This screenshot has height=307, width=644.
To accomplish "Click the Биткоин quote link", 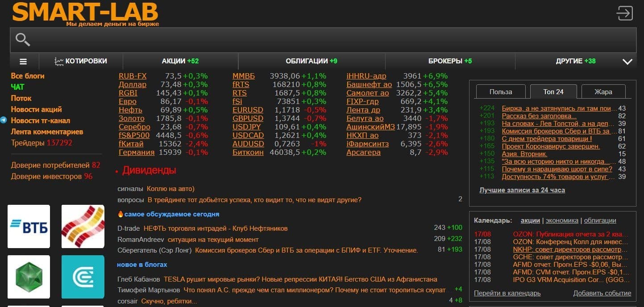I will (248, 152).
